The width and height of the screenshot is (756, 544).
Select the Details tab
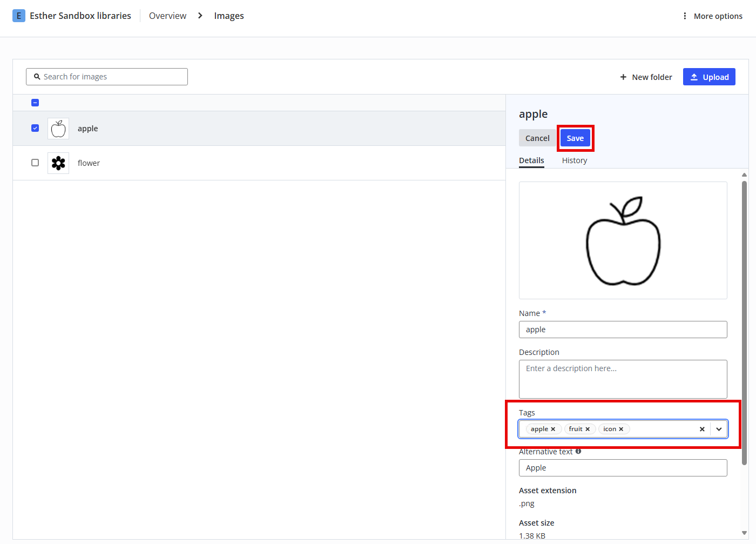click(531, 160)
